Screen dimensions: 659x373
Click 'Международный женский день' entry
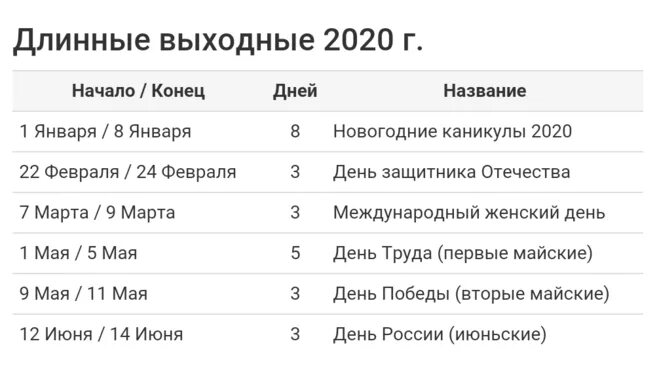click(x=469, y=213)
